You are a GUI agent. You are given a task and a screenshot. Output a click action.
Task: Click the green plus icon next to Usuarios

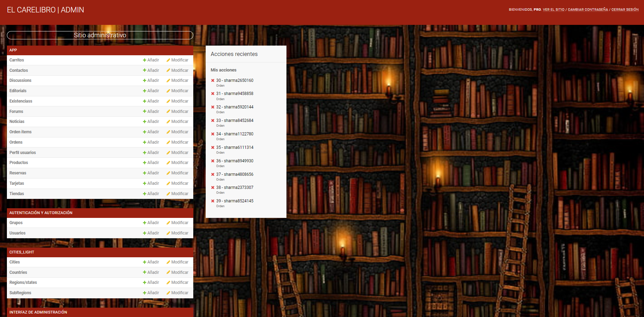[145, 233]
